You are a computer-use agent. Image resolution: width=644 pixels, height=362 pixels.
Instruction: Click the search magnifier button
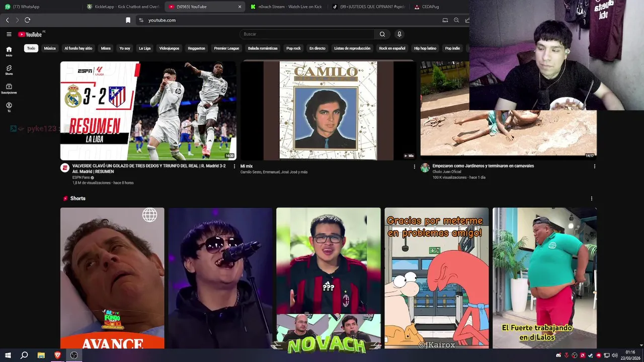click(x=382, y=34)
